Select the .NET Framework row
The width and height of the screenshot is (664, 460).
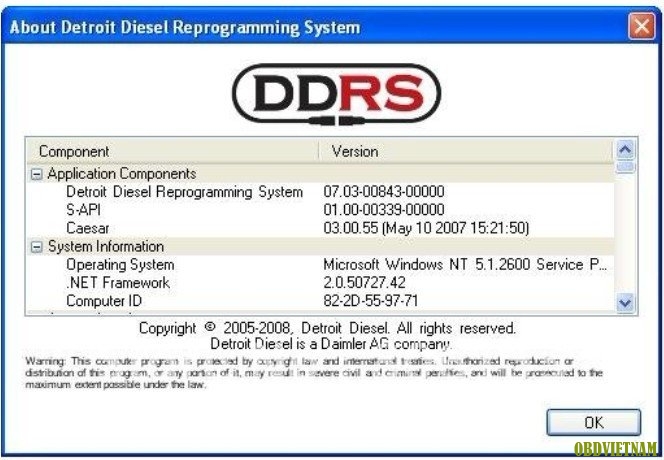[320, 283]
